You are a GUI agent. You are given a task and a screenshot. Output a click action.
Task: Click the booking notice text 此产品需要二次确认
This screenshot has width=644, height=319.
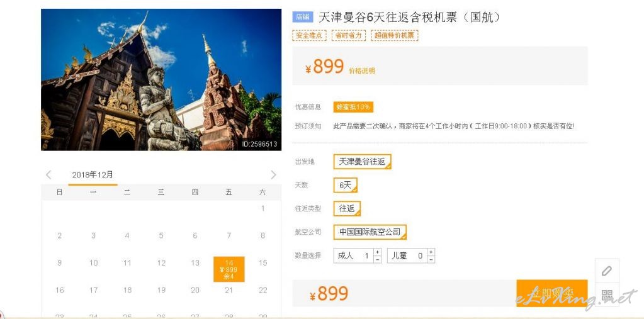pos(454,126)
